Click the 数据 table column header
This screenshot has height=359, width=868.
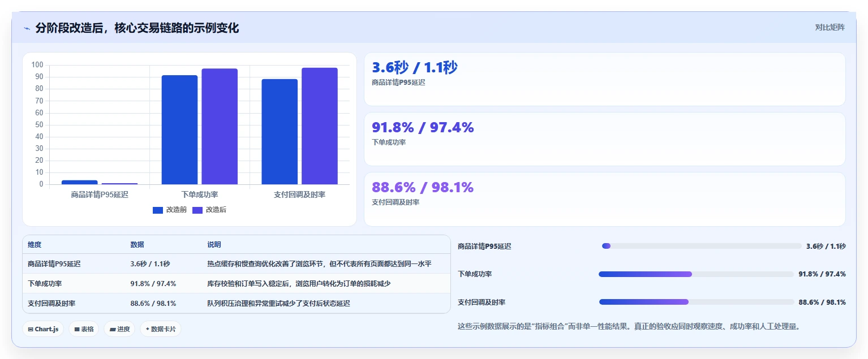[137, 245]
